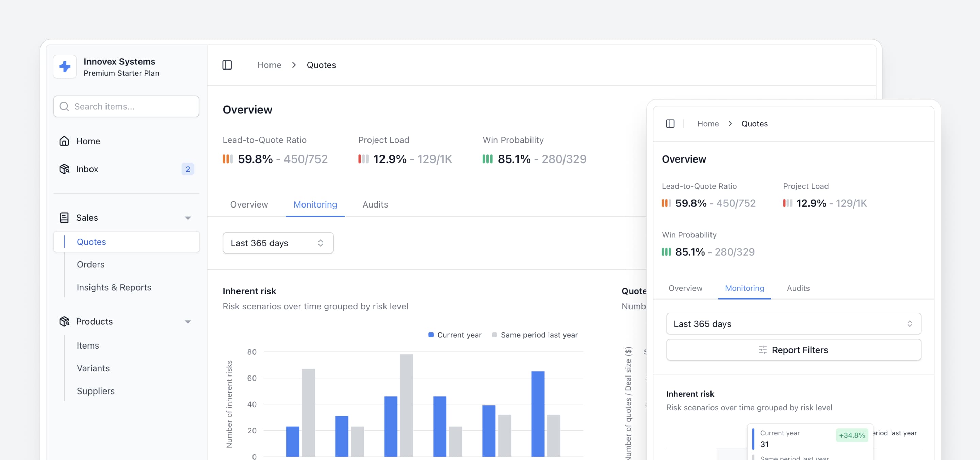Image resolution: width=980 pixels, height=460 pixels.
Task: Open Inbox using its package icon
Action: pos(64,169)
